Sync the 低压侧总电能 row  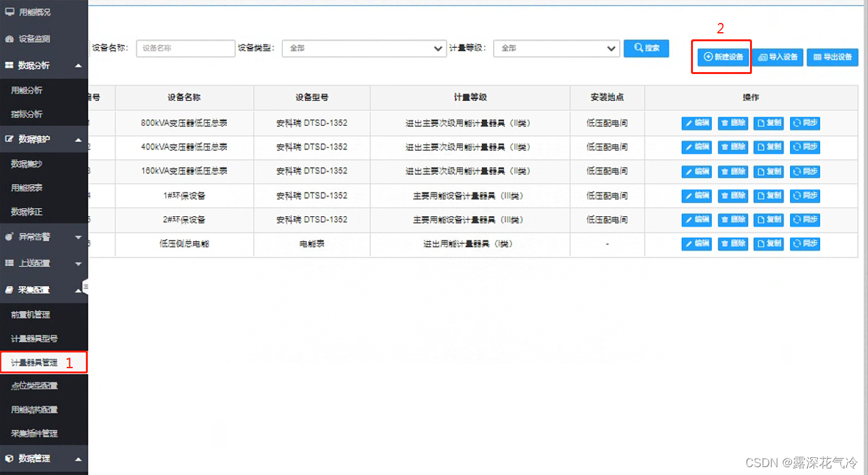pyautogui.click(x=805, y=244)
